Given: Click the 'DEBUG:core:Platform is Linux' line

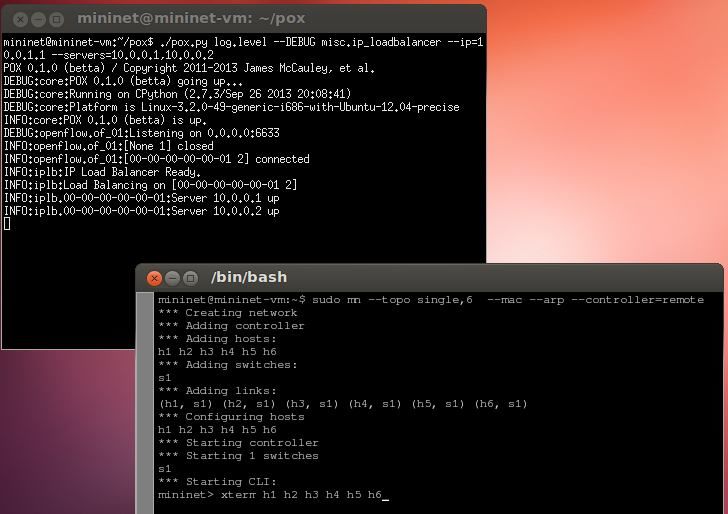Looking at the screenshot, I should coord(231,107).
